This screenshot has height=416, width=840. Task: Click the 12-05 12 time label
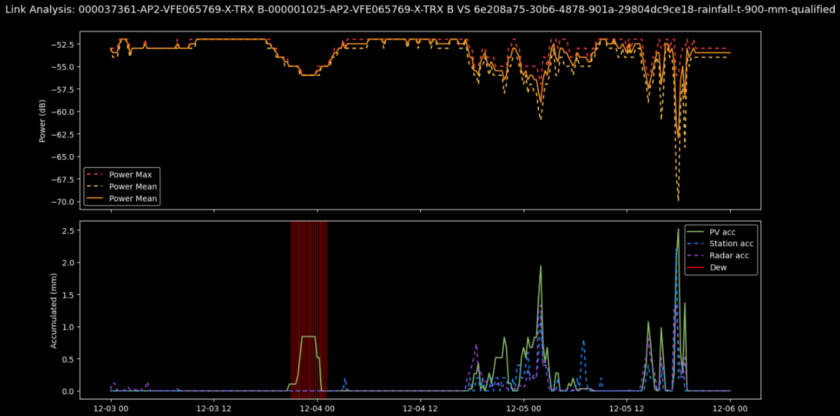click(627, 408)
